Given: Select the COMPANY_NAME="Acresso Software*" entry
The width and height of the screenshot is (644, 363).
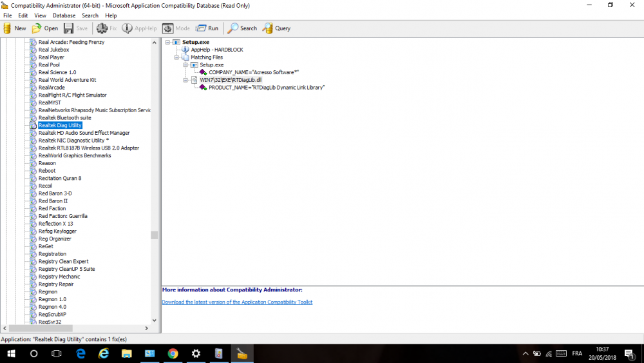Looking at the screenshot, I should [x=254, y=72].
